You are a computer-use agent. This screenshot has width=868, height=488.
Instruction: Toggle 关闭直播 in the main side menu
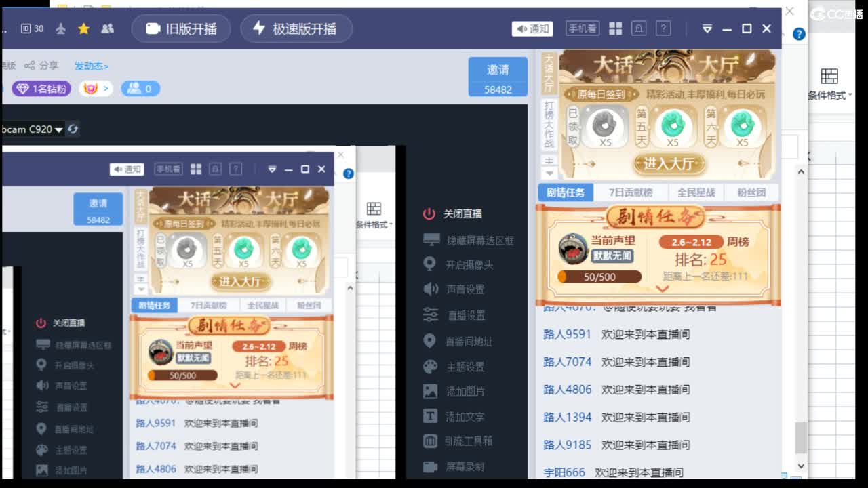pos(453,213)
